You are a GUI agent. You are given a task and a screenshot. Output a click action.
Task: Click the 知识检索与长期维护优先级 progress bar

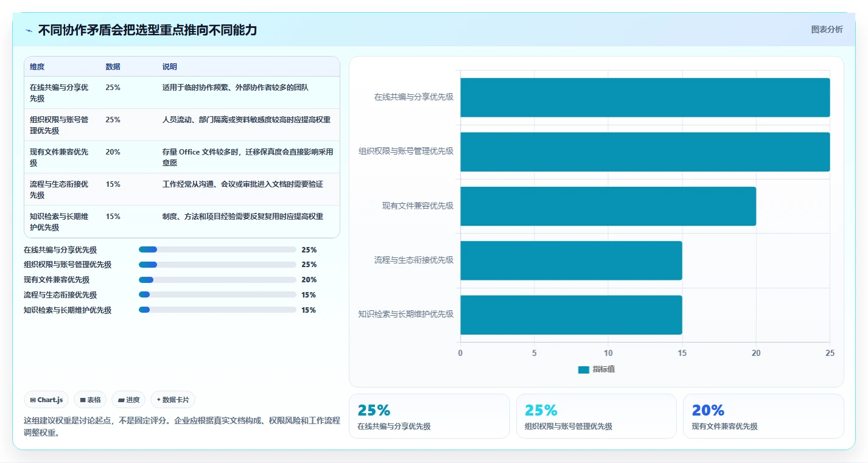click(217, 310)
